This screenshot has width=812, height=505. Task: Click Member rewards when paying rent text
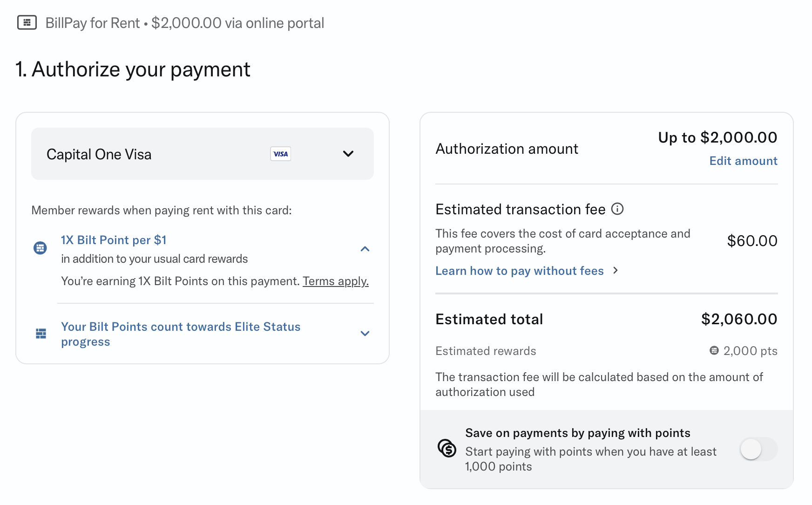click(x=162, y=210)
